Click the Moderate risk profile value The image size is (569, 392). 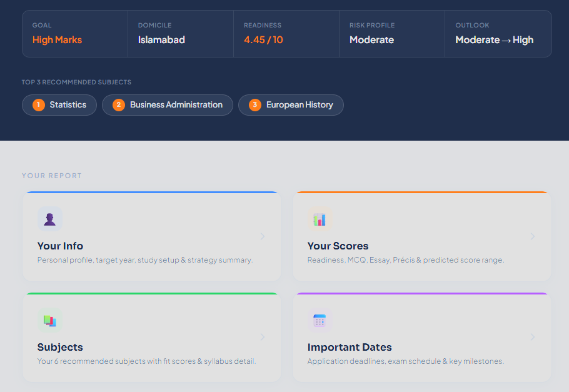(x=371, y=40)
